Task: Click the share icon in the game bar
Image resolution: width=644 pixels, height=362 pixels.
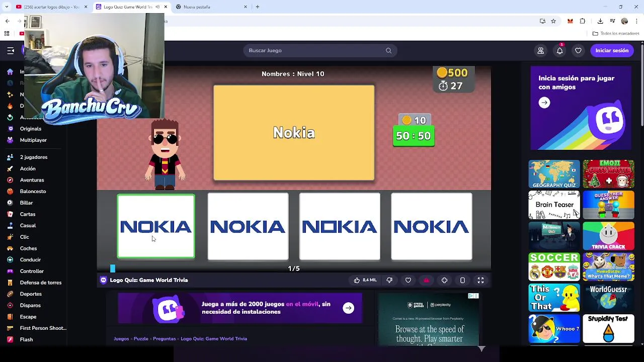Action: click(444, 280)
